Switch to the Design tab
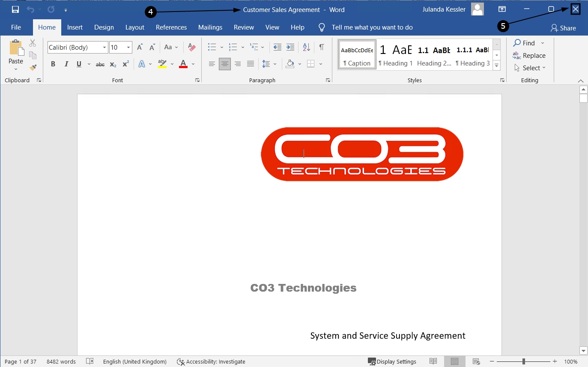 click(x=104, y=27)
